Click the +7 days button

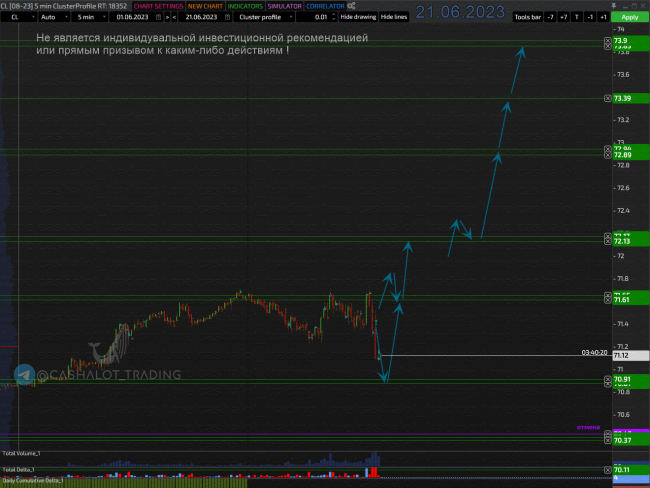click(563, 17)
